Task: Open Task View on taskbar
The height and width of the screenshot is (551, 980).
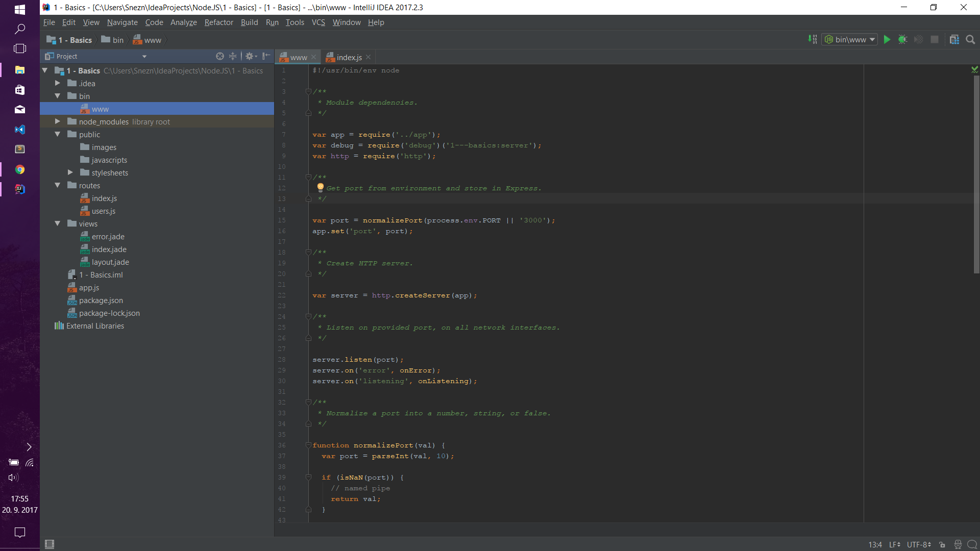Action: click(x=20, y=48)
